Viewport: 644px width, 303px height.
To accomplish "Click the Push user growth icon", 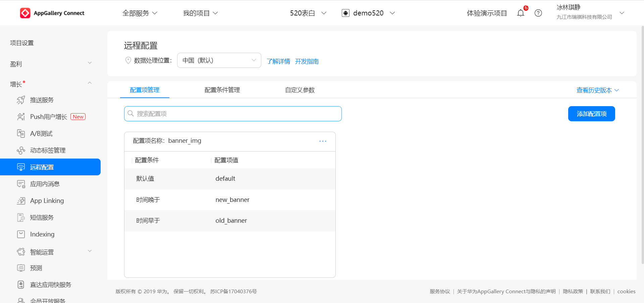I will [21, 117].
